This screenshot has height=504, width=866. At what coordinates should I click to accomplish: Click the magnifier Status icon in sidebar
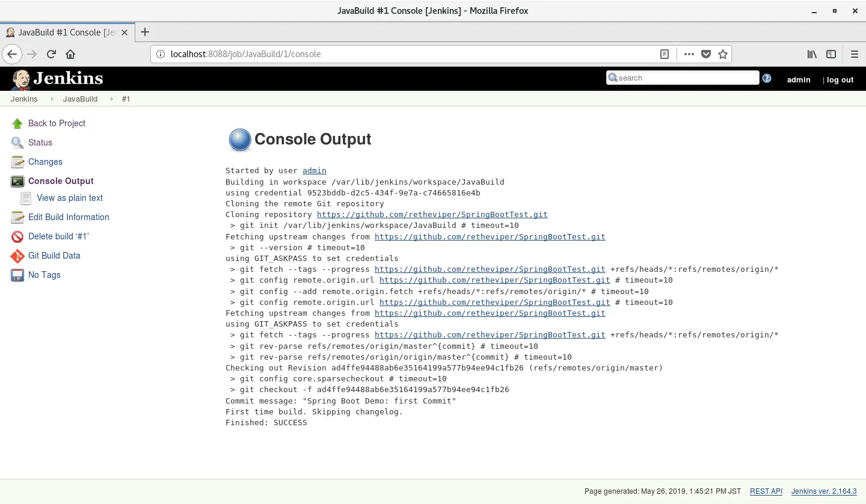pyautogui.click(x=17, y=143)
